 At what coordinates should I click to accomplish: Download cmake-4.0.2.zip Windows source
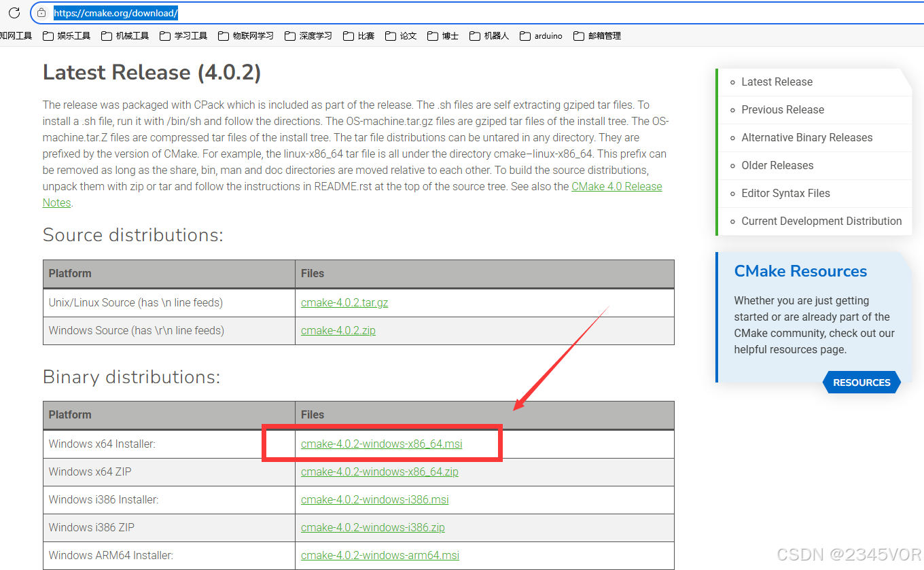[x=338, y=330]
